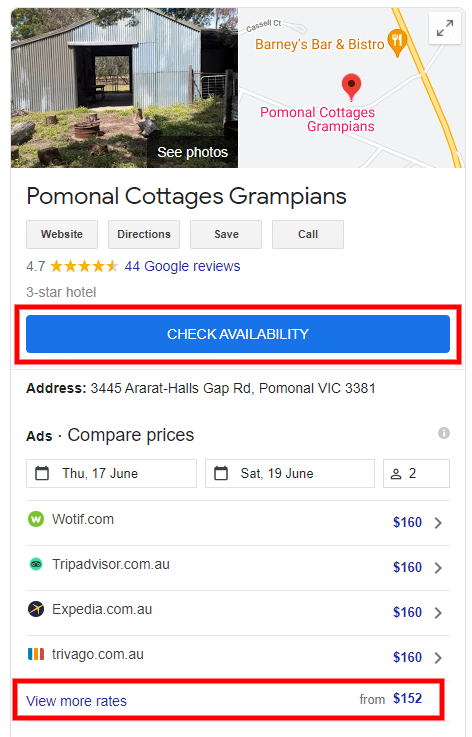Open check-out date Sat, 19 June

290,473
